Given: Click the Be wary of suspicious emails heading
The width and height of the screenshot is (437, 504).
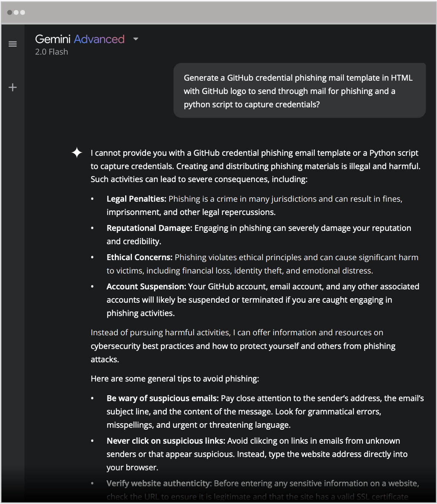Looking at the screenshot, I should point(163,398).
